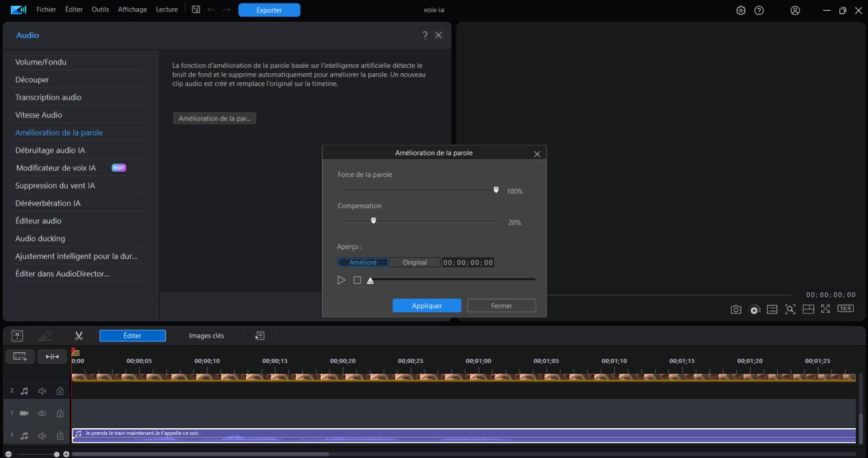Expand the preview to fullscreen
Screen dimensions: 868x458
tap(826, 309)
